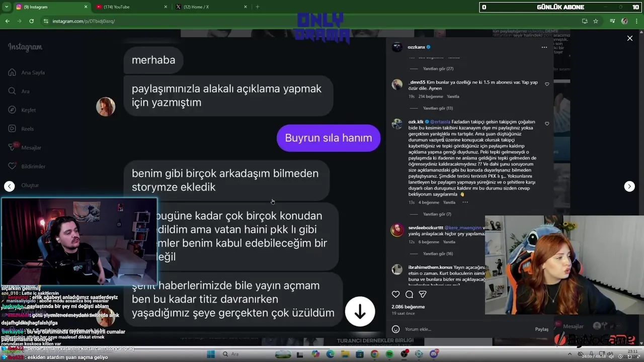
Task: Close the YouTube tab
Action: [166, 7]
